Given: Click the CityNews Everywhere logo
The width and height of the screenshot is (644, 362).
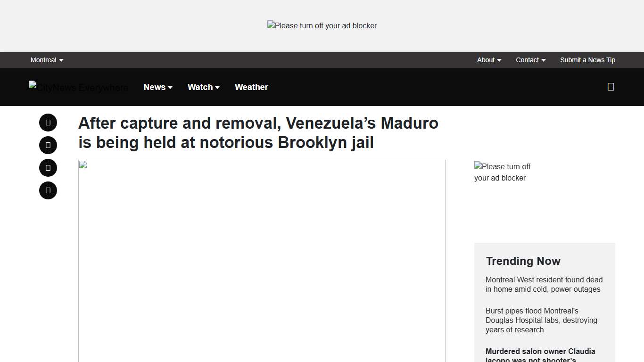Looking at the screenshot, I should coord(78,87).
